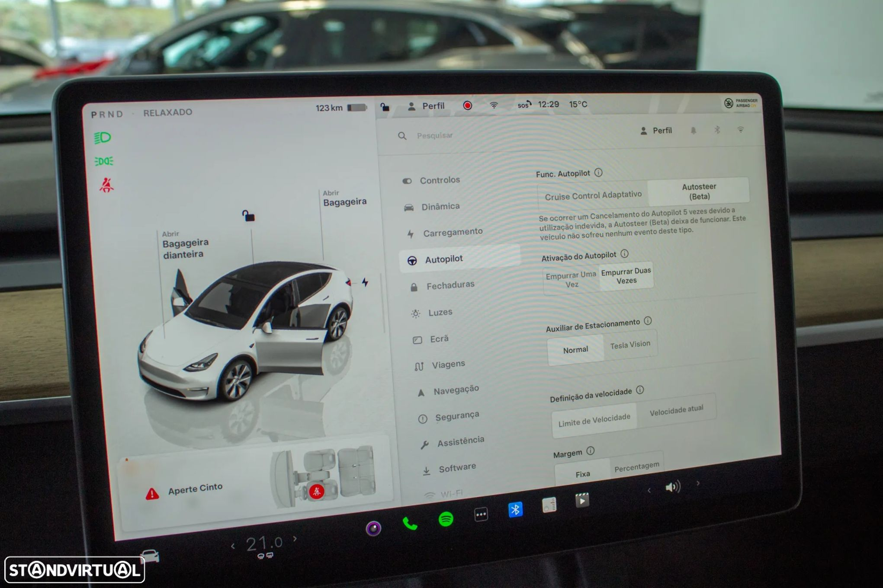883x588 pixels.
Task: Click the red seatbelt warning icon at left
Action: 106,185
